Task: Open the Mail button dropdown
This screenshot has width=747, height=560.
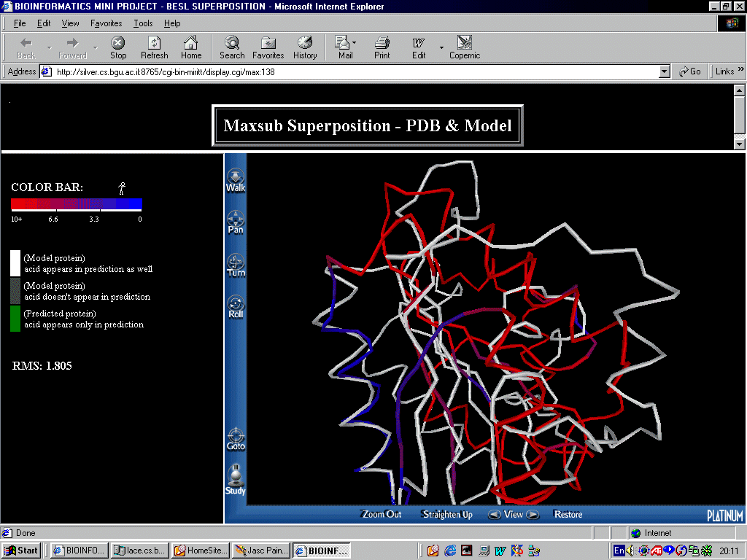Action: tap(355, 44)
